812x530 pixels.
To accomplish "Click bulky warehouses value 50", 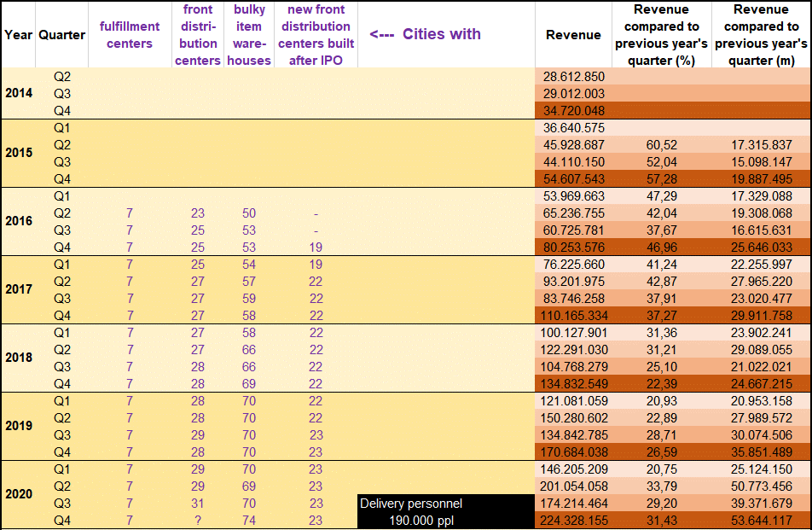I will coord(249,213).
